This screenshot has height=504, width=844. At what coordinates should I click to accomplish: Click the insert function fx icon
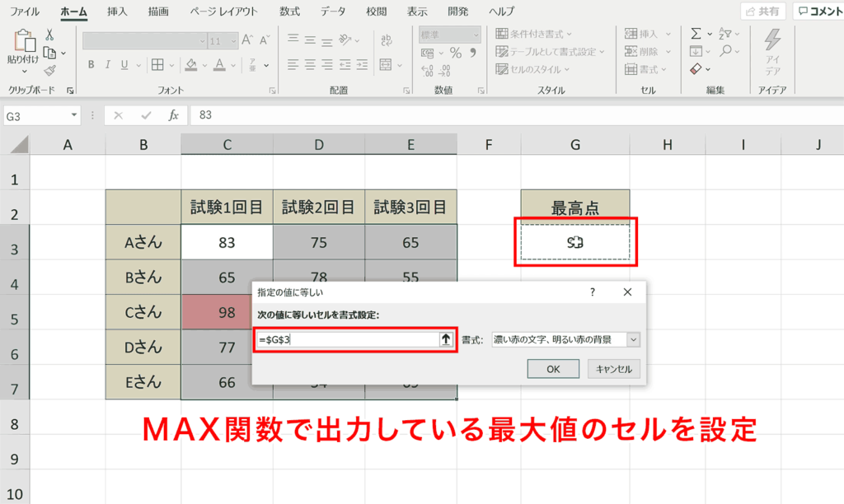[x=173, y=115]
